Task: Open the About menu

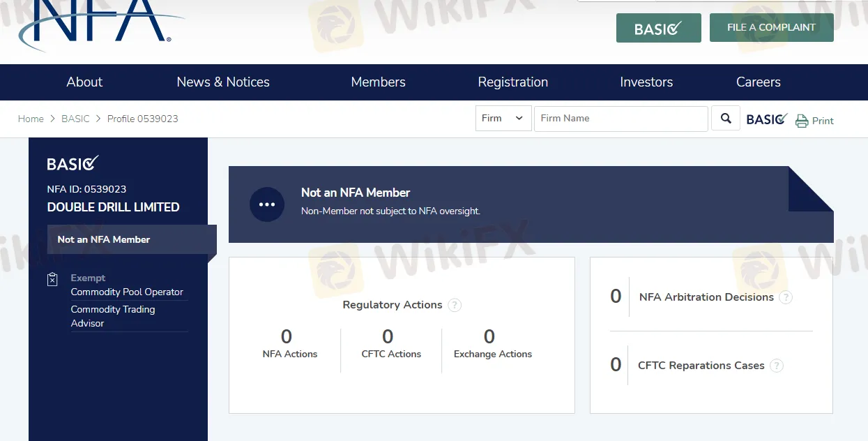Action: pos(84,82)
